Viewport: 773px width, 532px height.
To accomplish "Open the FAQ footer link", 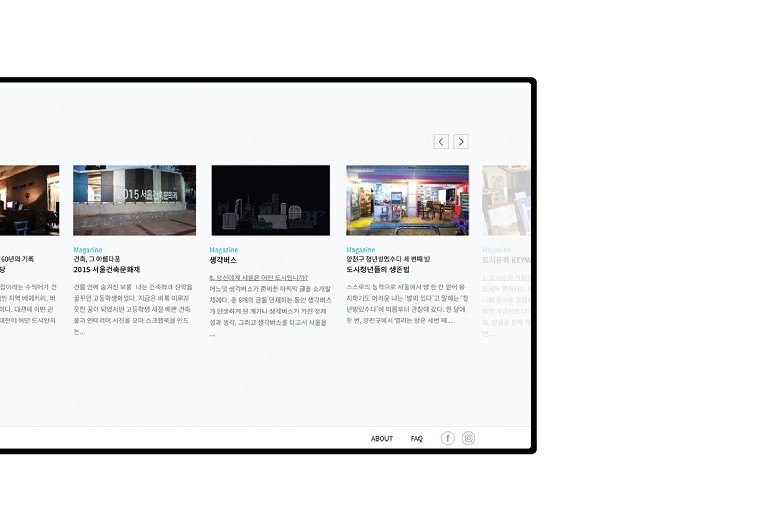I will [416, 438].
